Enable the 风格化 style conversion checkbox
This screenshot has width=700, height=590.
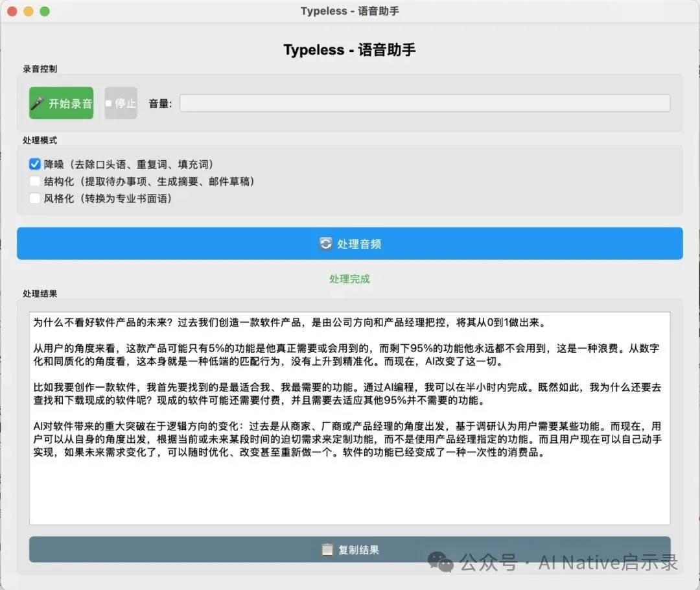34,198
